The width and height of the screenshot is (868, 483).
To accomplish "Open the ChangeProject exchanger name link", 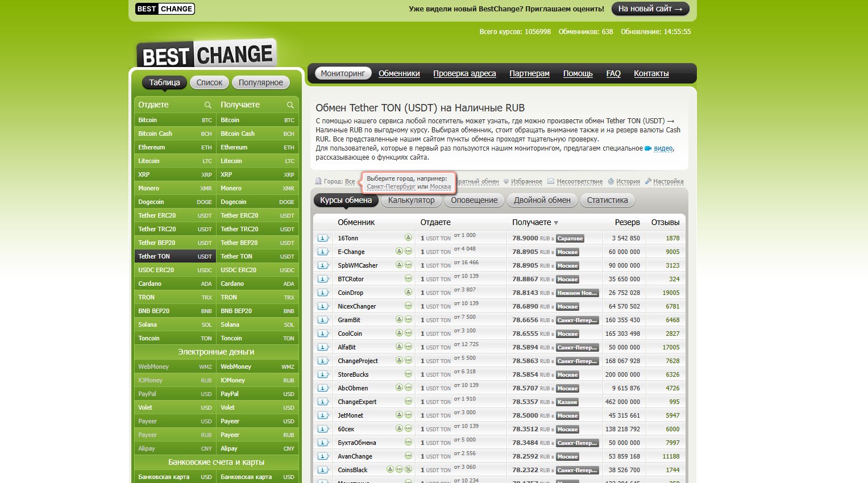I will 358,361.
